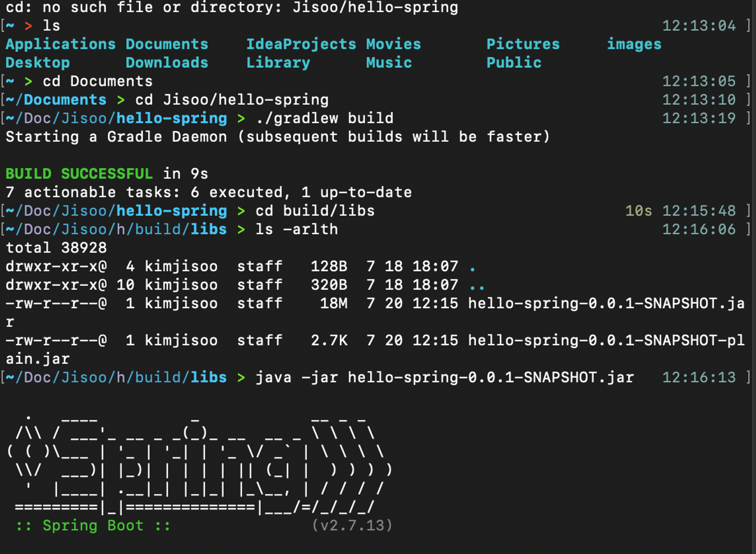This screenshot has height=554, width=756.
Task: Click the images directory name
Action: (634, 44)
